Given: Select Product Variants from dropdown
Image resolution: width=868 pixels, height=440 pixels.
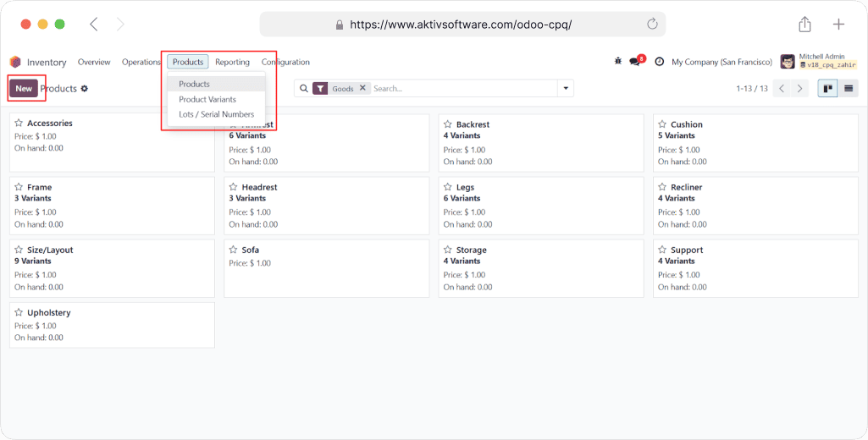Looking at the screenshot, I should (x=207, y=99).
